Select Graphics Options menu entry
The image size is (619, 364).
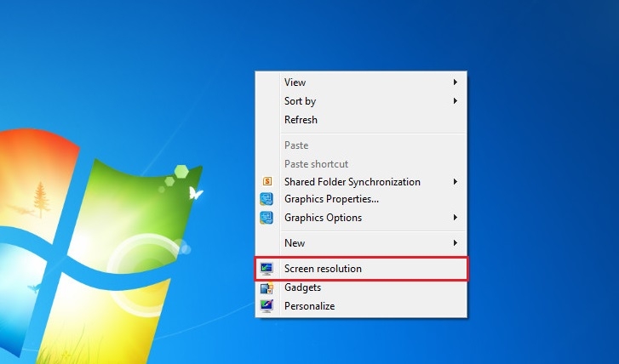[x=361, y=218]
